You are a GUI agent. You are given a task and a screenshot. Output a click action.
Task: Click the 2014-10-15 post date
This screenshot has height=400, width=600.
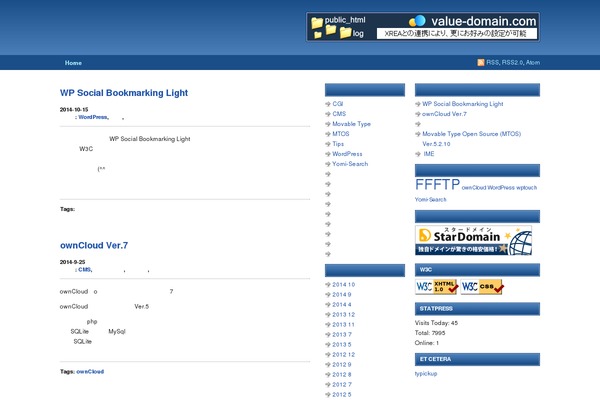click(74, 109)
